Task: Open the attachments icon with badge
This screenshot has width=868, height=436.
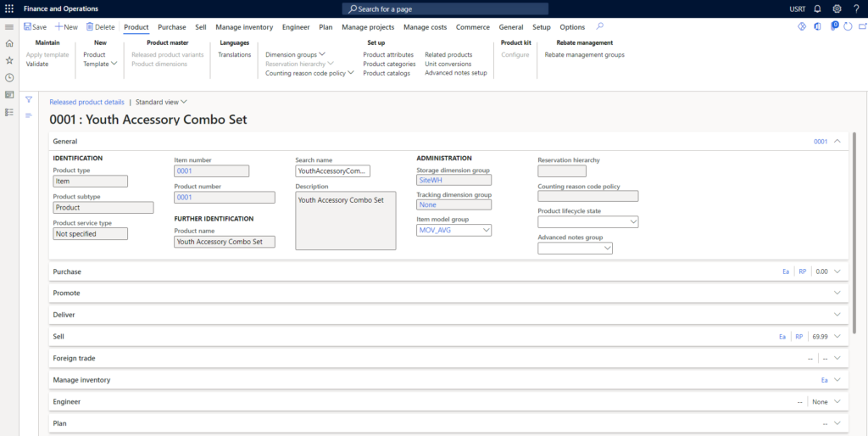Action: pyautogui.click(x=834, y=25)
